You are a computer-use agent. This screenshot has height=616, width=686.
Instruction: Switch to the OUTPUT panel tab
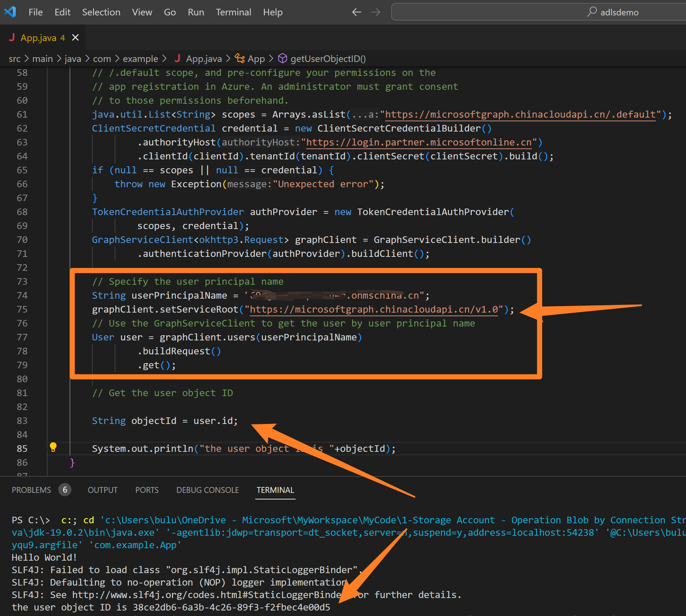tap(103, 490)
